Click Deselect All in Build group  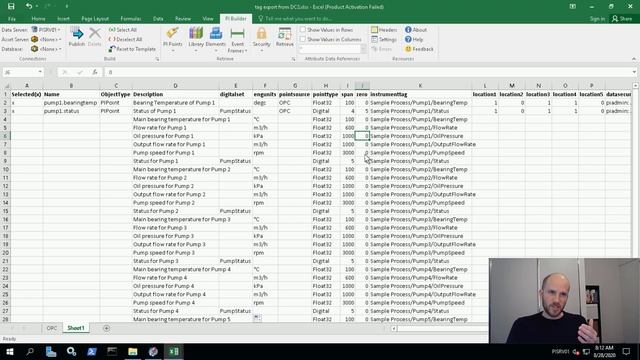125,40
